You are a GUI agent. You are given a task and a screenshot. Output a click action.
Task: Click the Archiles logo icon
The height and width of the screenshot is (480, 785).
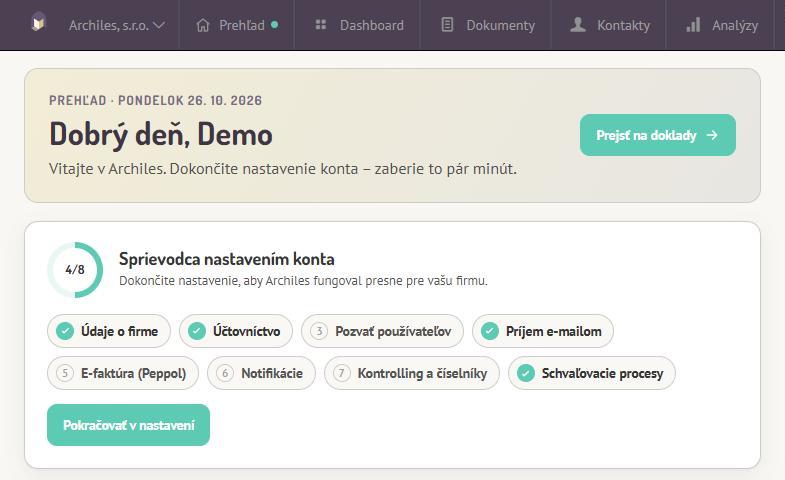click(x=38, y=23)
